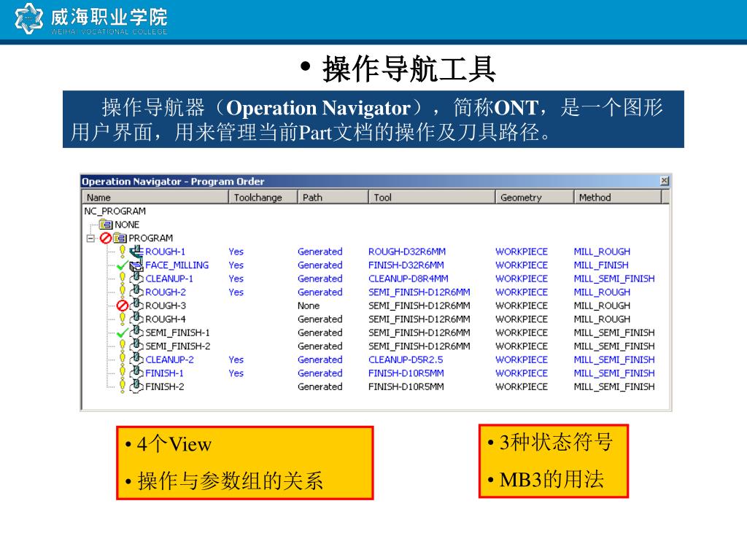Select the NONE tree item label
747x560 pixels.
127,225
